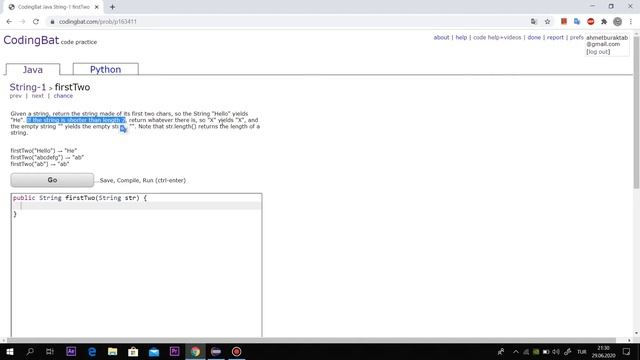Open Microsoft Store from the taskbar
This screenshot has height=360, width=640.
click(x=133, y=351)
